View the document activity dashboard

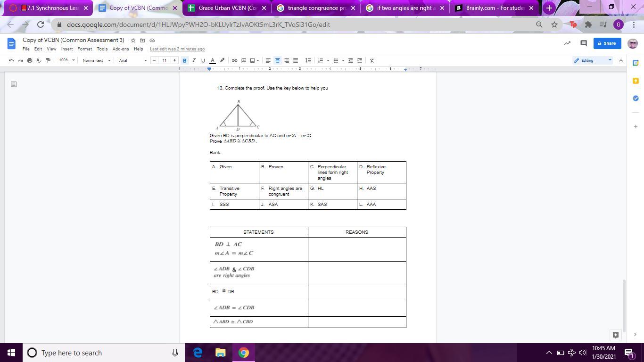pos(567,43)
